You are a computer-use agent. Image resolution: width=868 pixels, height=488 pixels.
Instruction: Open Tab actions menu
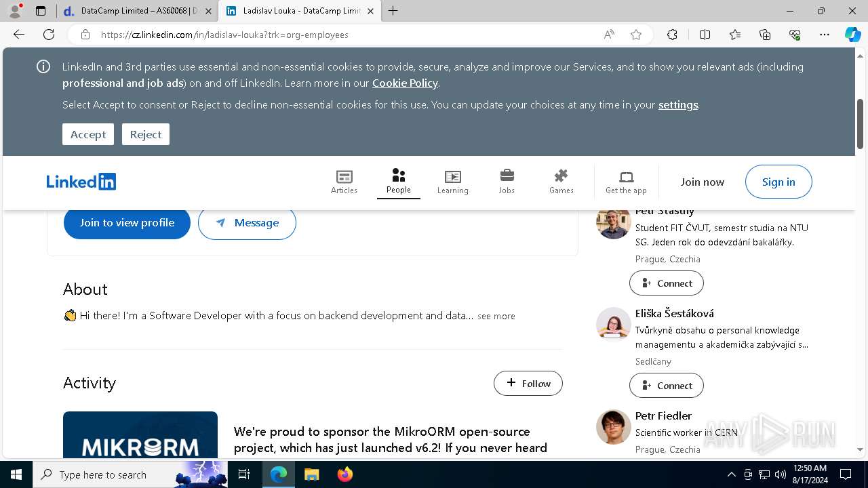[41, 11]
